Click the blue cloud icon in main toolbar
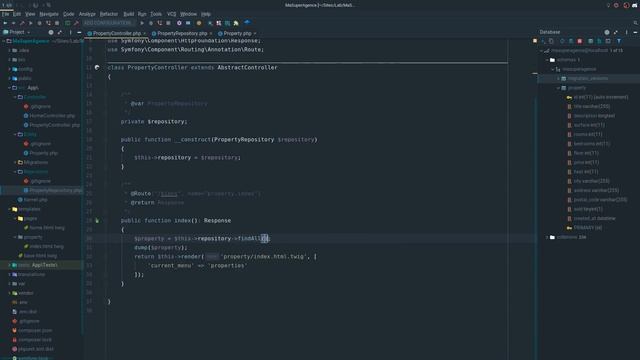 [x=247, y=23]
